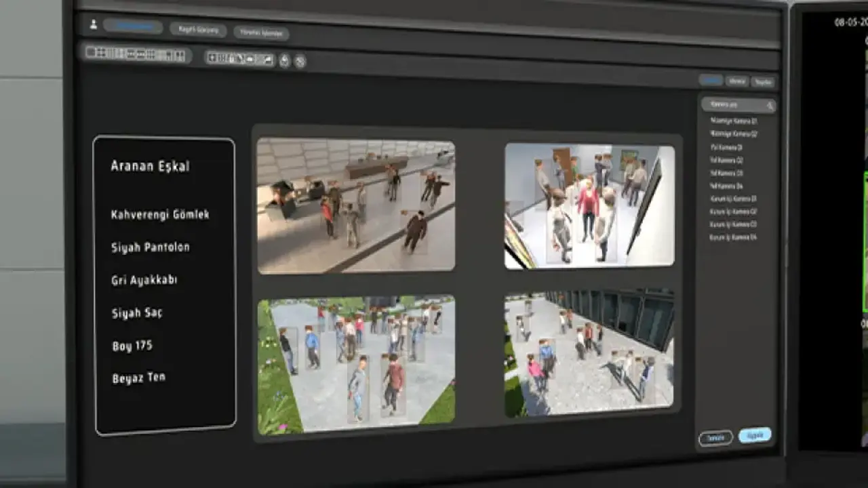
Task: Open the garden pathway camera feed
Action: pos(357,365)
